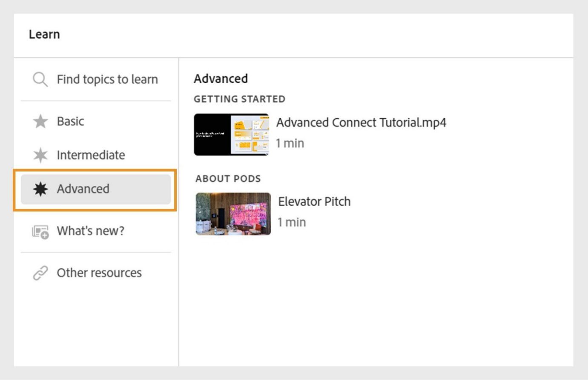Click the GETTING STARTED section header

(x=240, y=99)
